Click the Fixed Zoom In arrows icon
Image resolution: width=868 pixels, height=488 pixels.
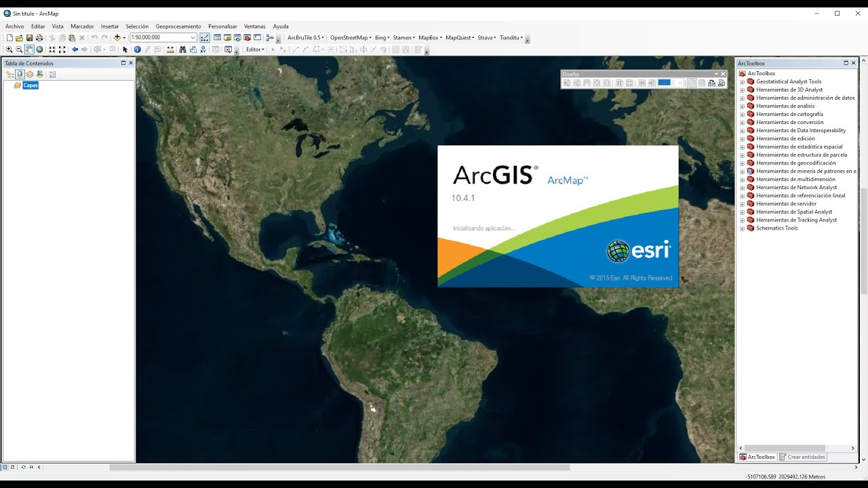coord(52,49)
